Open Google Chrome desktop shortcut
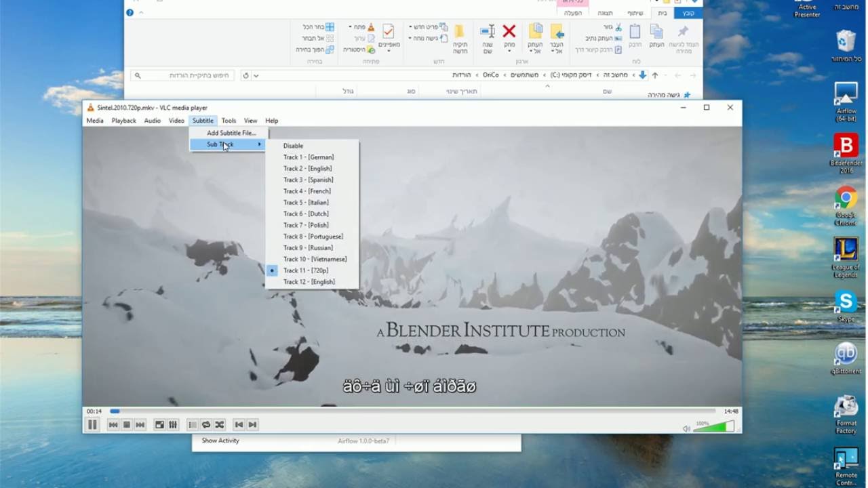The height and width of the screenshot is (488, 868). (846, 206)
